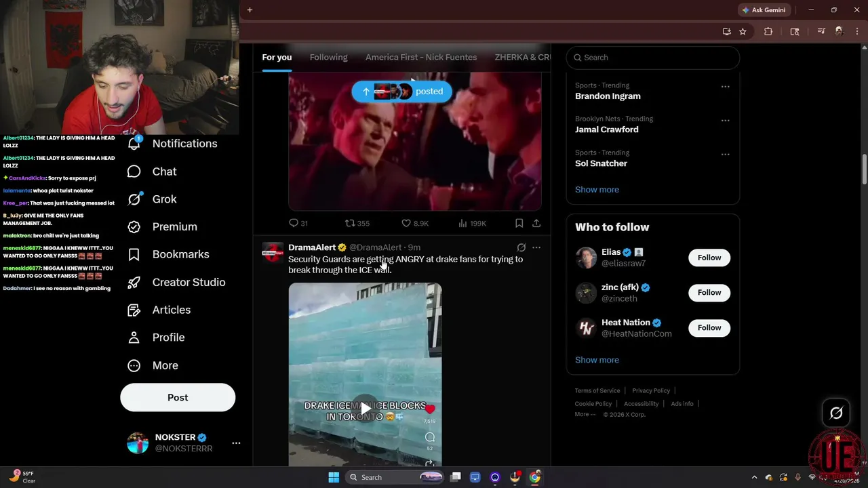
Task: Open Jamal Crawford trending topic
Action: 607,129
